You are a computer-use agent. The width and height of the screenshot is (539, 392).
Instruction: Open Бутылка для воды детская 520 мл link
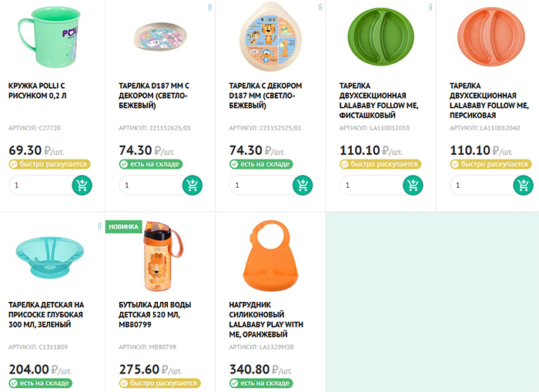tap(155, 314)
